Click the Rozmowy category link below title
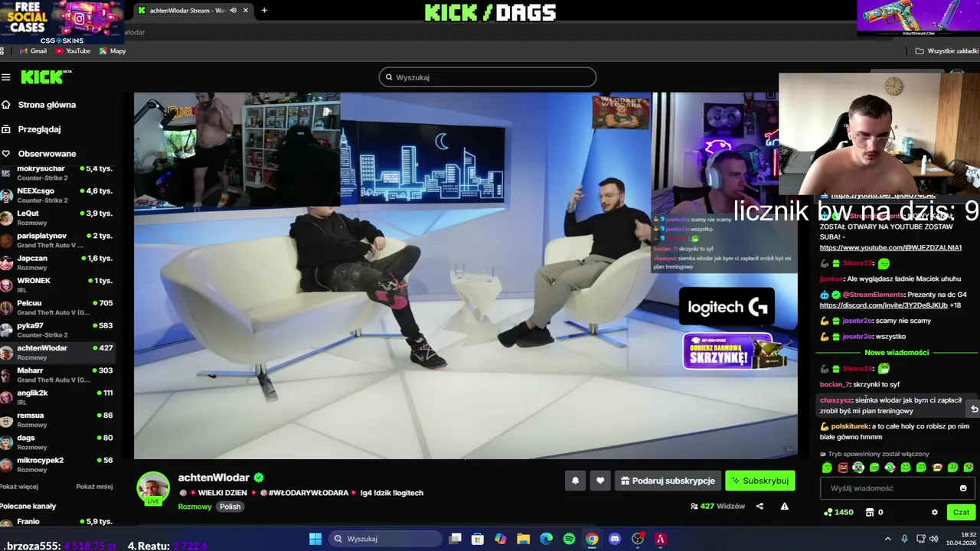This screenshot has width=980, height=551. tap(194, 507)
